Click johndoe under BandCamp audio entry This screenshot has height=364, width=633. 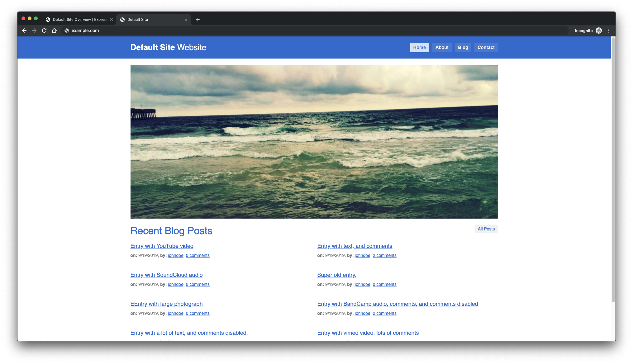tap(363, 313)
